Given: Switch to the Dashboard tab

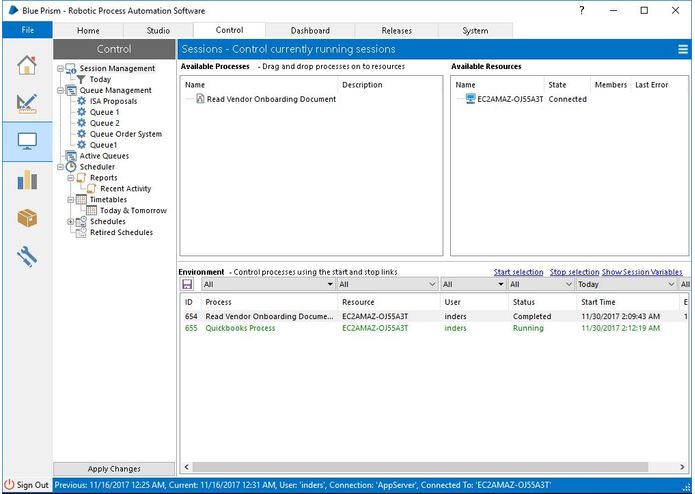Looking at the screenshot, I should coord(310,31).
